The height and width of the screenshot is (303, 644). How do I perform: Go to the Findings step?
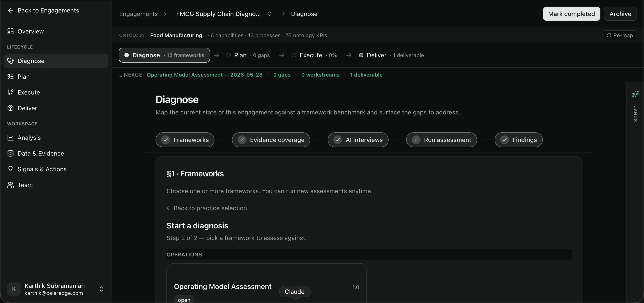coord(518,140)
